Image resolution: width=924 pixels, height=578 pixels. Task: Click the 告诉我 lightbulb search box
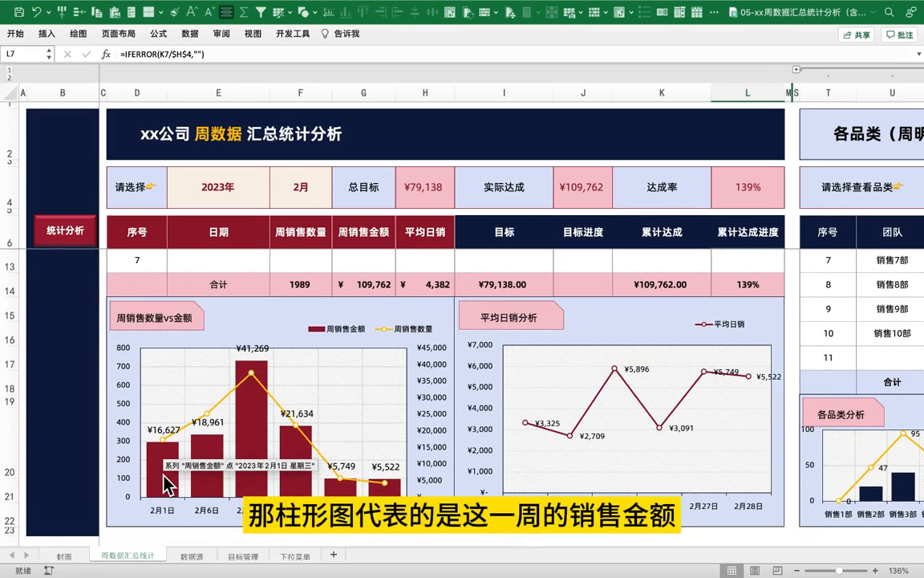(341, 34)
